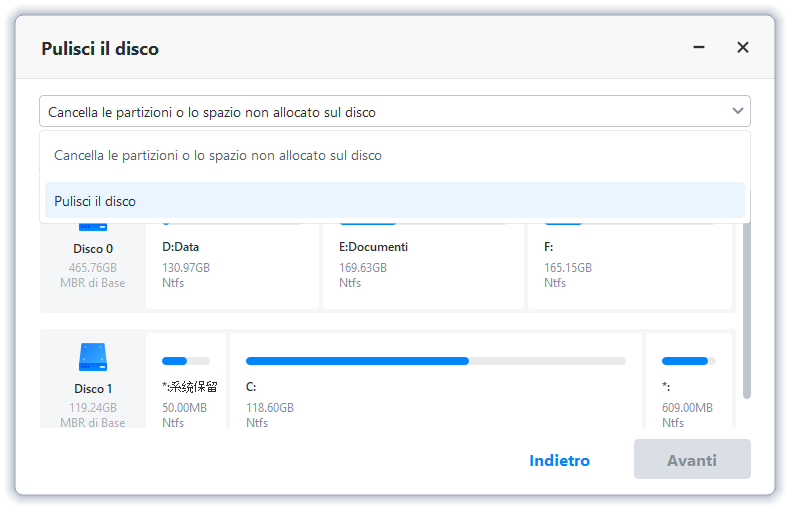
Task: Collapse the wipe method dropdown chevron
Action: [x=738, y=111]
